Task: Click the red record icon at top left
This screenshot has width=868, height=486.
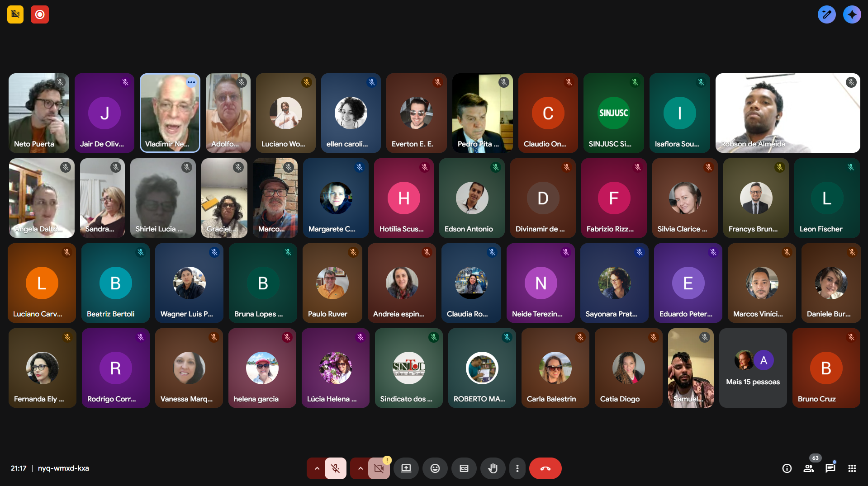Action: pyautogui.click(x=40, y=14)
